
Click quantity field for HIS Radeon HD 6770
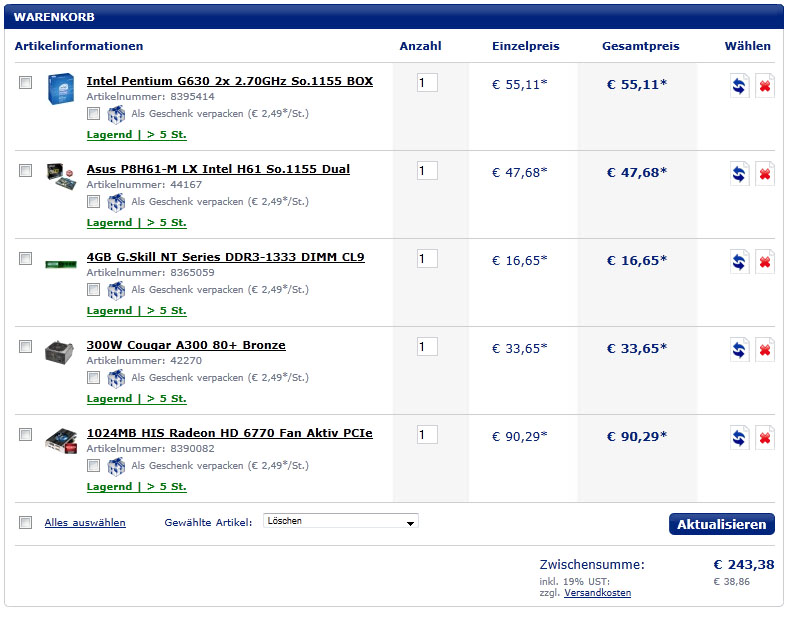coord(427,435)
